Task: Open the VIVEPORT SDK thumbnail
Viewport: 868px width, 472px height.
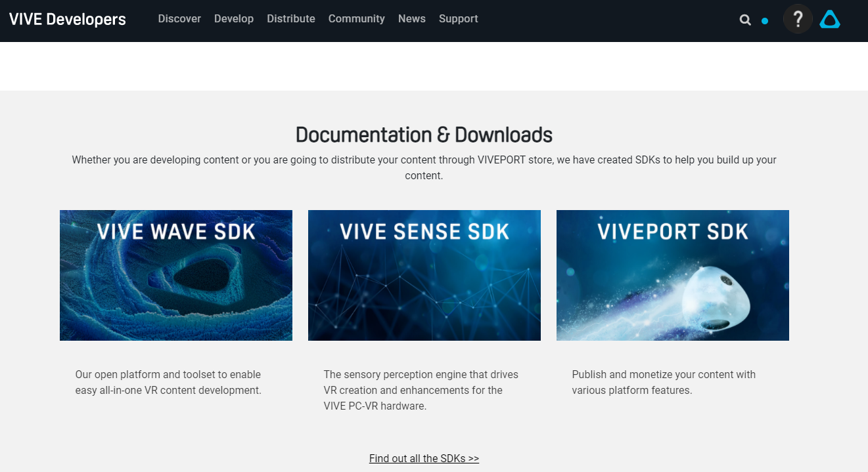Action: coord(673,275)
